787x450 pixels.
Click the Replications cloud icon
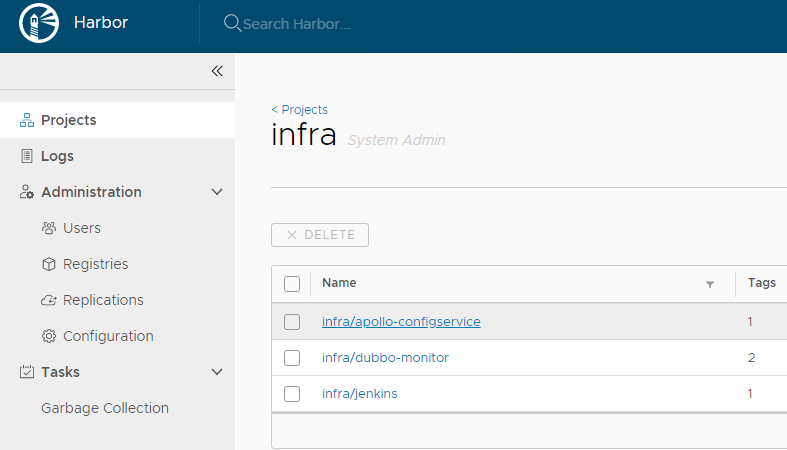coord(49,300)
